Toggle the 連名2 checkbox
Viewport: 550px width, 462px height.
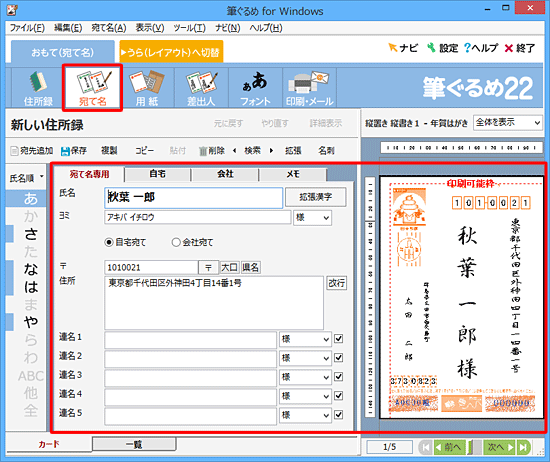(x=338, y=358)
